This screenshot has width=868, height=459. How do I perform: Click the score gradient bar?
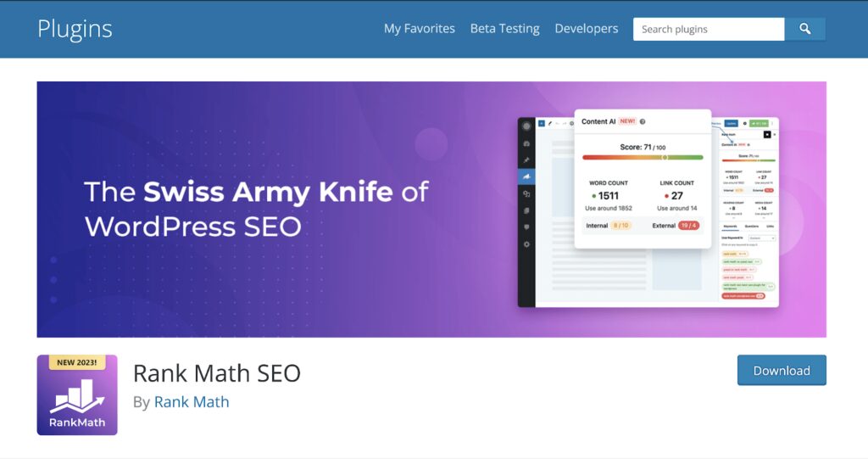click(643, 158)
